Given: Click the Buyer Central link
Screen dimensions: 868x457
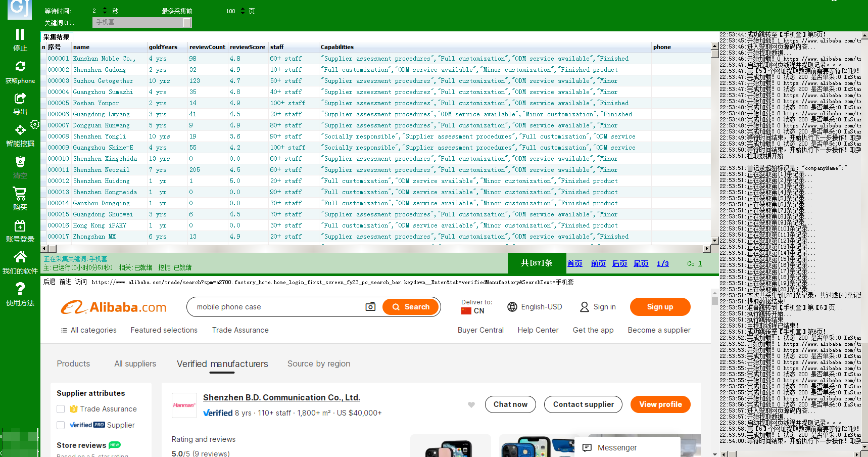Looking at the screenshot, I should [480, 330].
